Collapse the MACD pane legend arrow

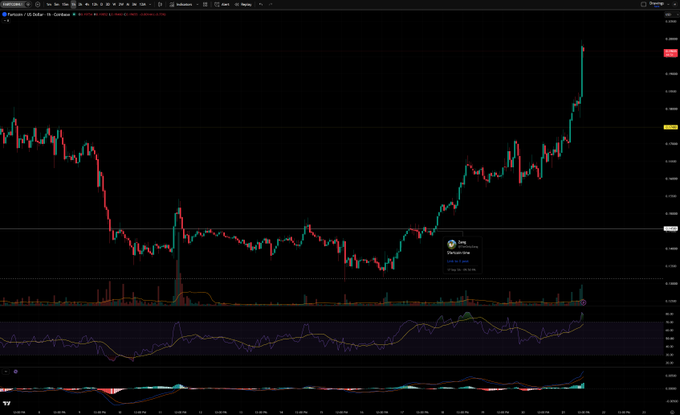click(6, 372)
